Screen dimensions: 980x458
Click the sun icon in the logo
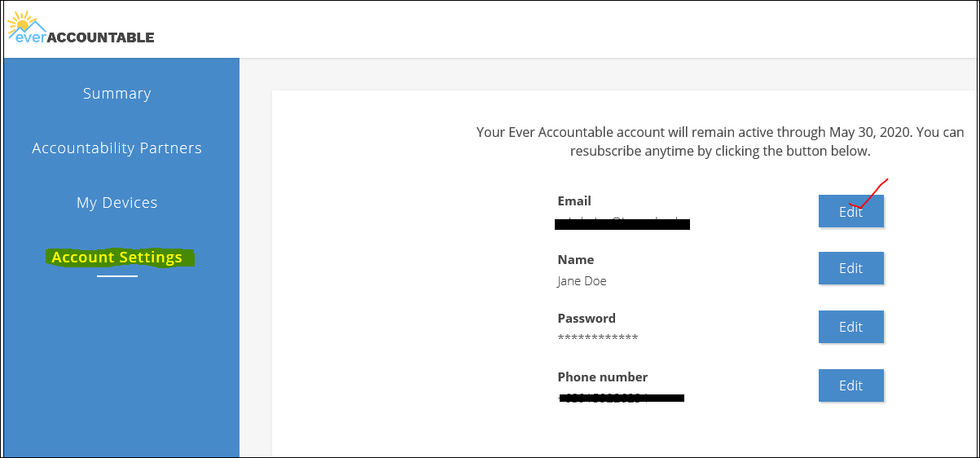pyautogui.click(x=21, y=22)
